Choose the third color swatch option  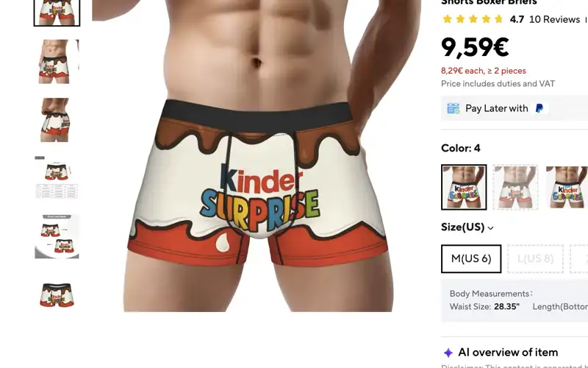567,187
